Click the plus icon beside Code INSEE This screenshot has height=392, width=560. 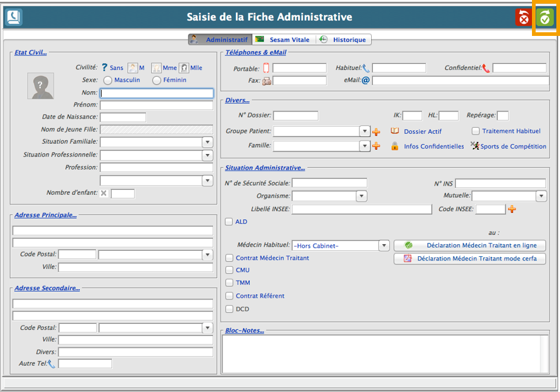click(x=512, y=209)
